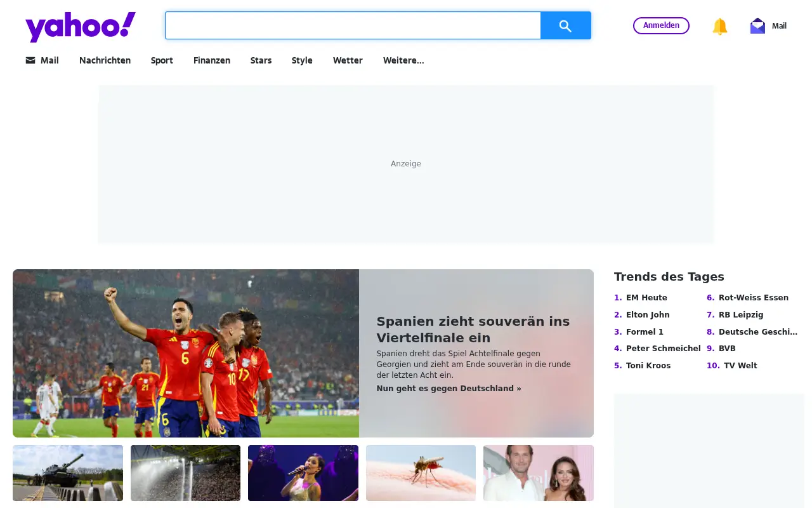
Task: Click the small envelope icon in navigation bar
Action: [x=30, y=60]
